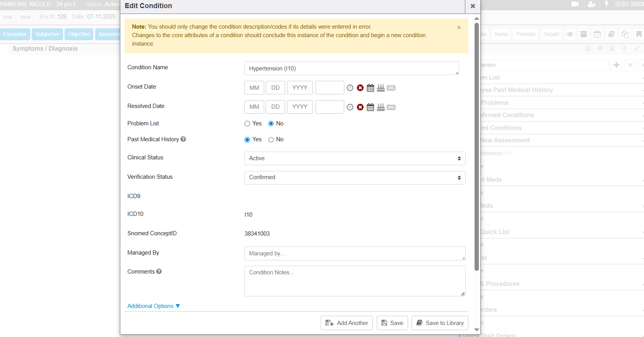
Task: Select Yes for Problem List
Action: tap(248, 124)
